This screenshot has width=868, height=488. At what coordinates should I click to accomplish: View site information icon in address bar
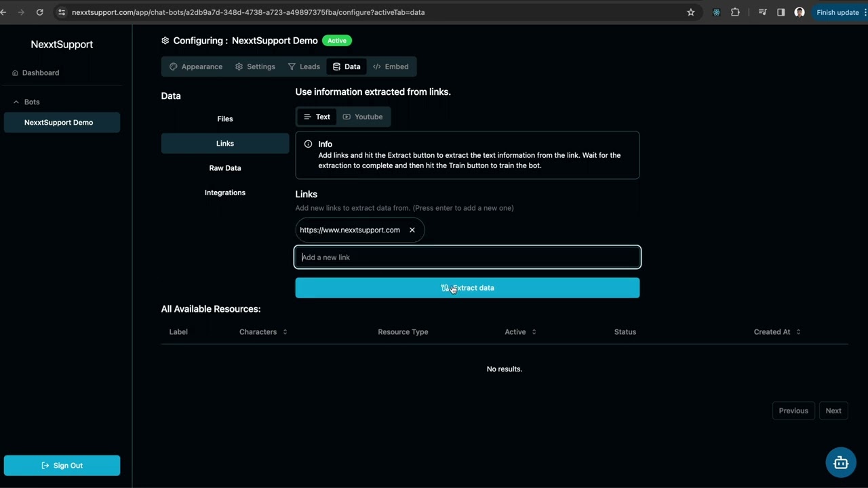pos(62,12)
